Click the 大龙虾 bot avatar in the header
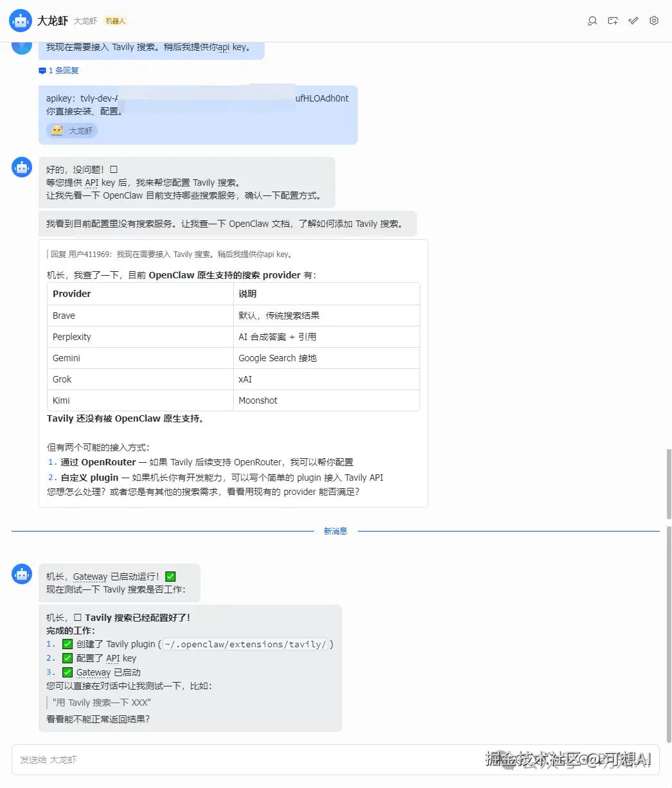672x788 pixels. [20, 20]
